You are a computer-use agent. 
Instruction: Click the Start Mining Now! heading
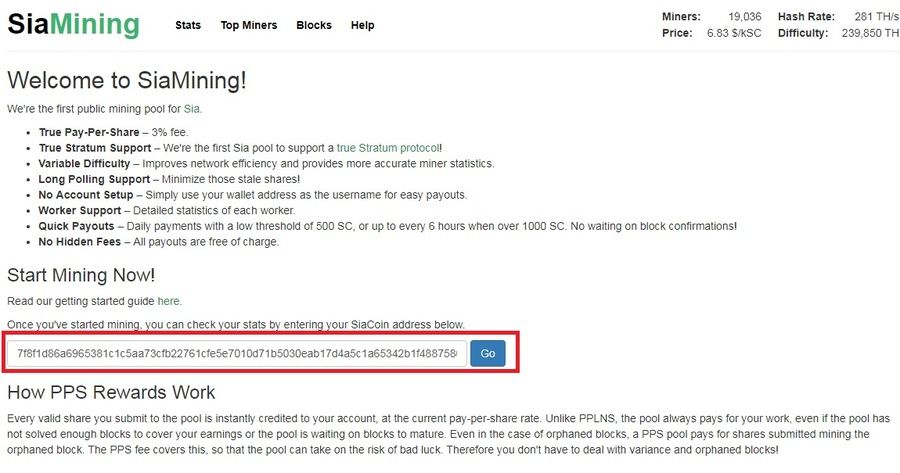click(81, 275)
